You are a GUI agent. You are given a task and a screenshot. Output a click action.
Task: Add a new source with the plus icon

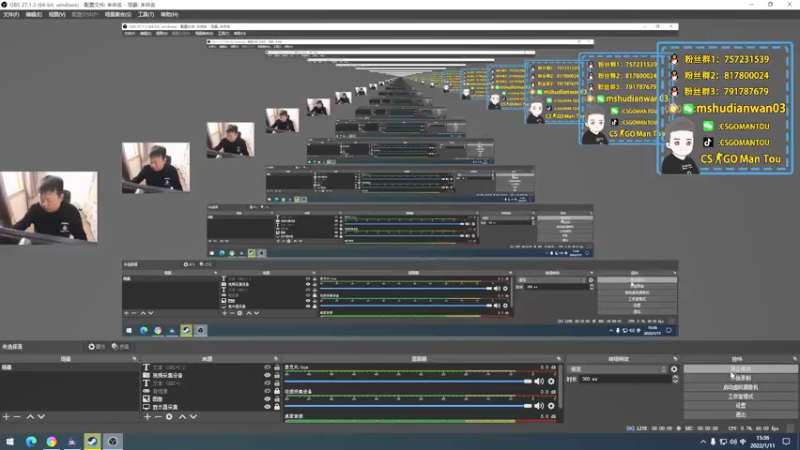(147, 417)
